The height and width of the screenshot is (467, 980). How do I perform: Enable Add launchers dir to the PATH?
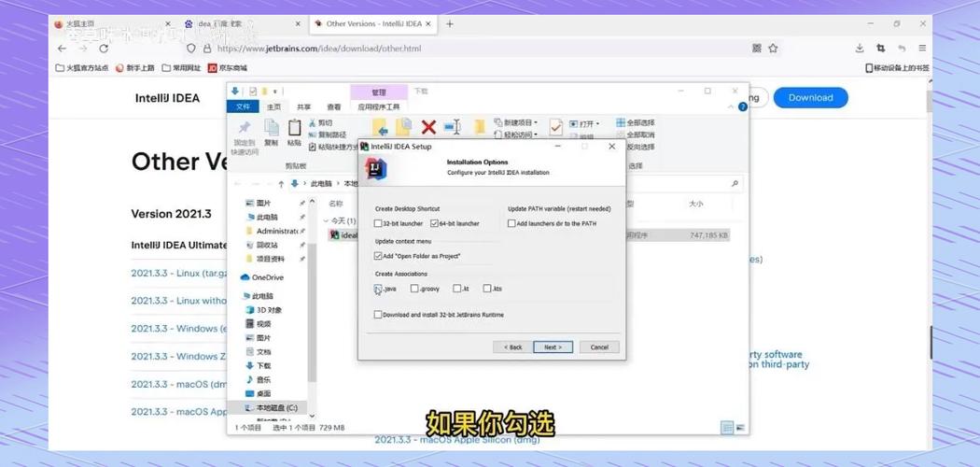[x=511, y=223]
